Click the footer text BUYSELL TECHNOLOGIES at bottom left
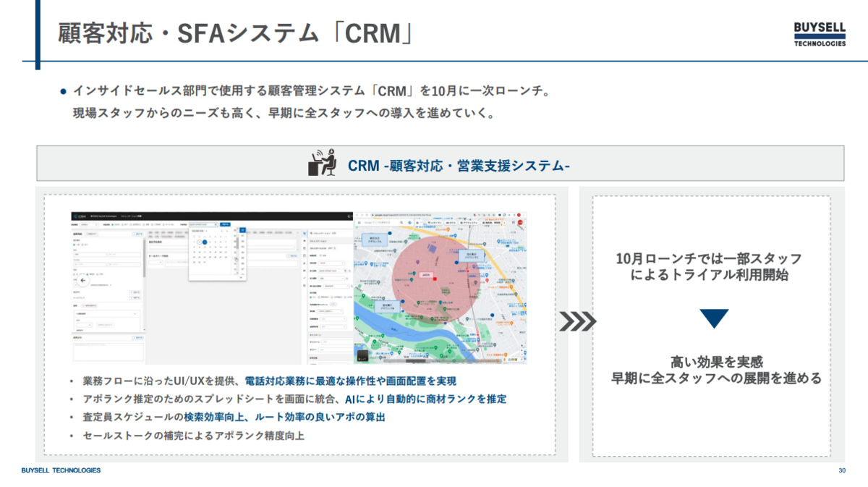The width and height of the screenshot is (868, 487). [61, 471]
